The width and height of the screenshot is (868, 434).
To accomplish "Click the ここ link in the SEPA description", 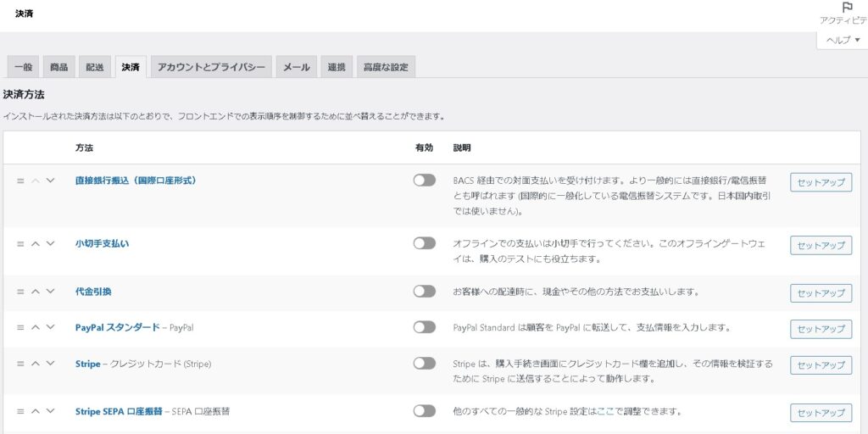I will [x=607, y=412].
